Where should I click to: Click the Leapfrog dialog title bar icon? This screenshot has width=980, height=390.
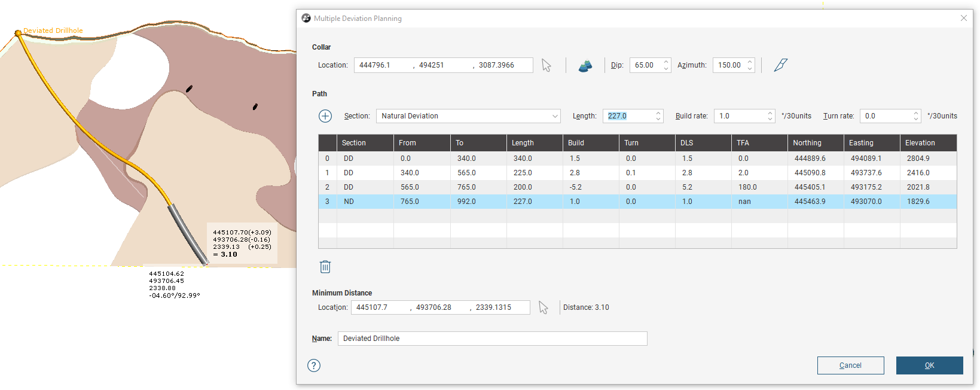tap(306, 19)
